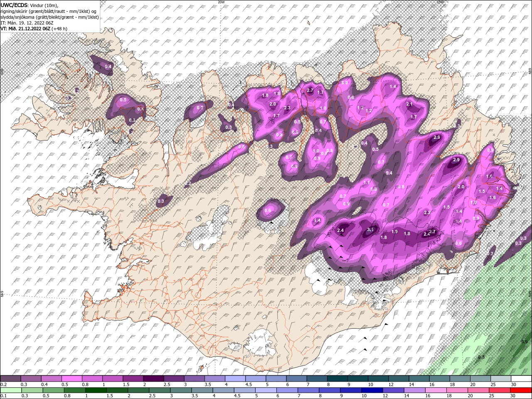532x399 pixels.
Task: Select the upper-row swatch labeled 3.5
Action: (x=214, y=379)
